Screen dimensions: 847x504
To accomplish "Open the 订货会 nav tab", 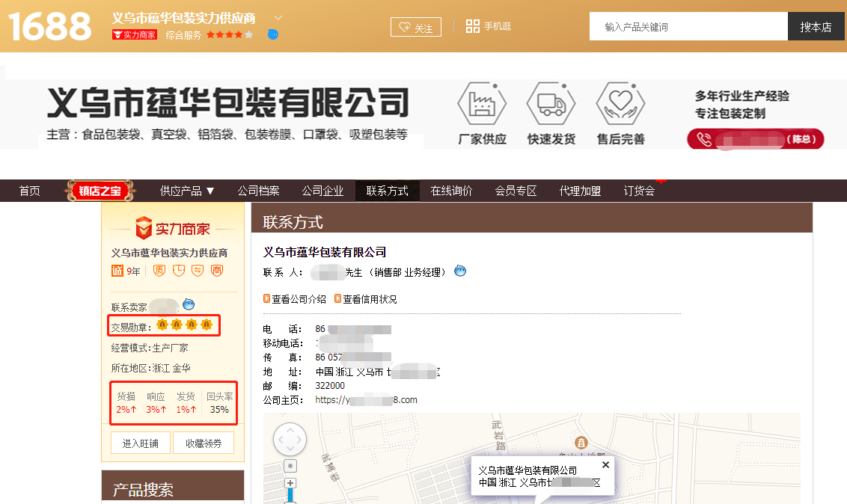I will coord(640,191).
